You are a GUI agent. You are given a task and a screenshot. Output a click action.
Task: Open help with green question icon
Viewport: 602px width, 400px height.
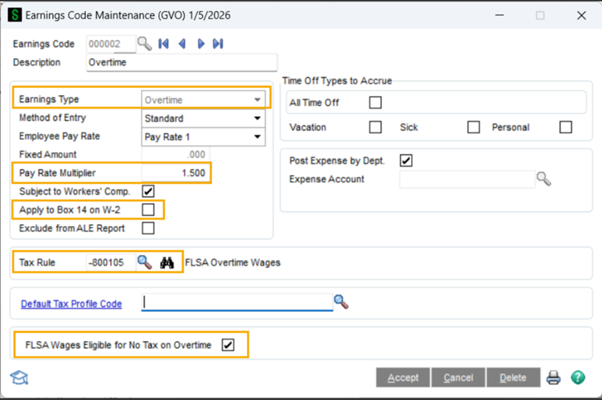[x=578, y=378]
